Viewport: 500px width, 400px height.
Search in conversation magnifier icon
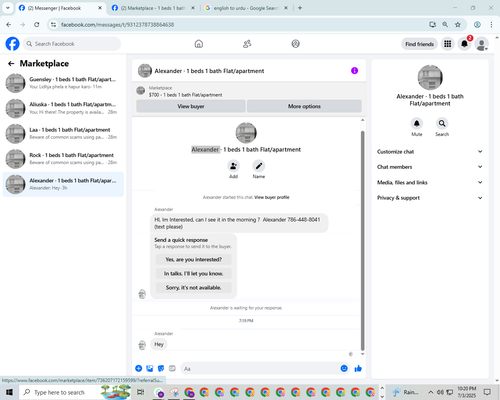[x=442, y=123]
